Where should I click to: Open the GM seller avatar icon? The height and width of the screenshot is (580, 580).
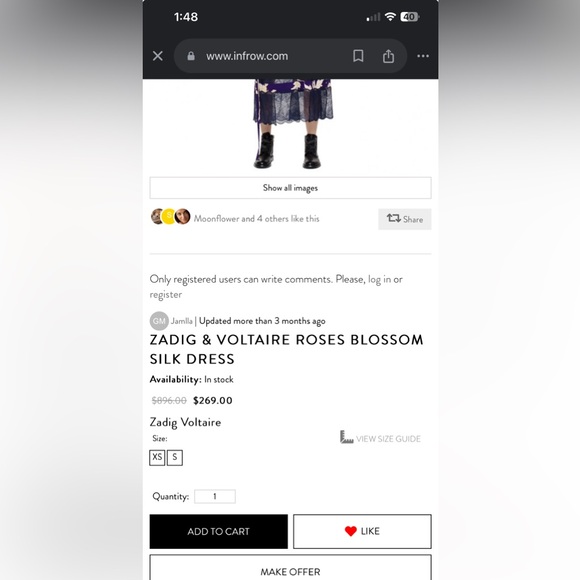click(159, 321)
